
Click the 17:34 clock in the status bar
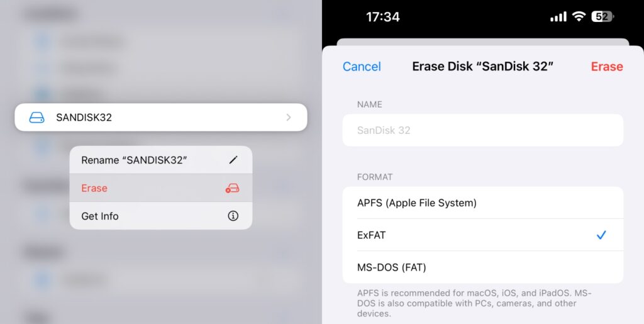383,17
